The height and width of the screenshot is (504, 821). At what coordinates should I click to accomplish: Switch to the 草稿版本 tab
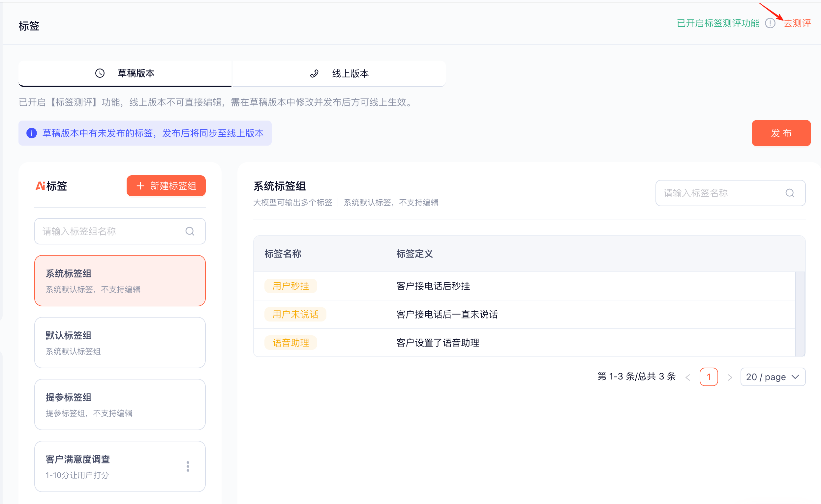pyautogui.click(x=125, y=73)
